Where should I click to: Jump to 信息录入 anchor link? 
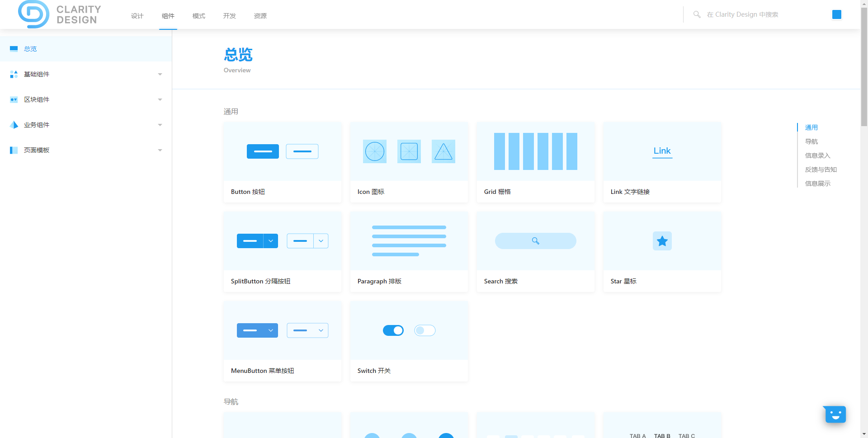(x=817, y=155)
